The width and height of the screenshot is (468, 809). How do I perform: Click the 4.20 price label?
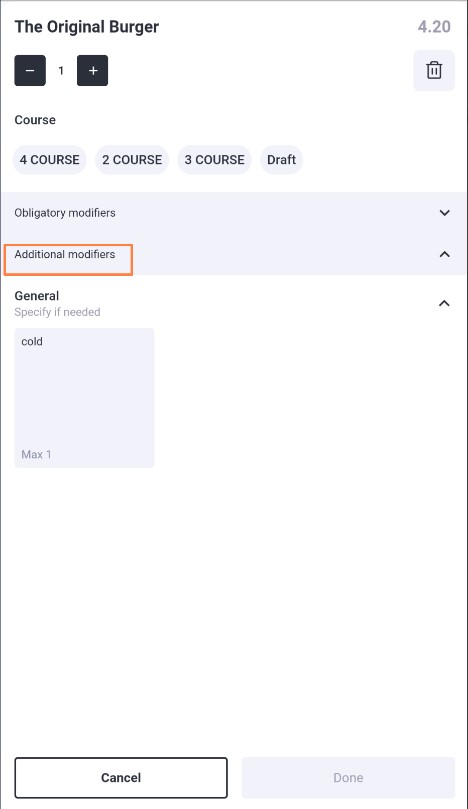click(434, 27)
